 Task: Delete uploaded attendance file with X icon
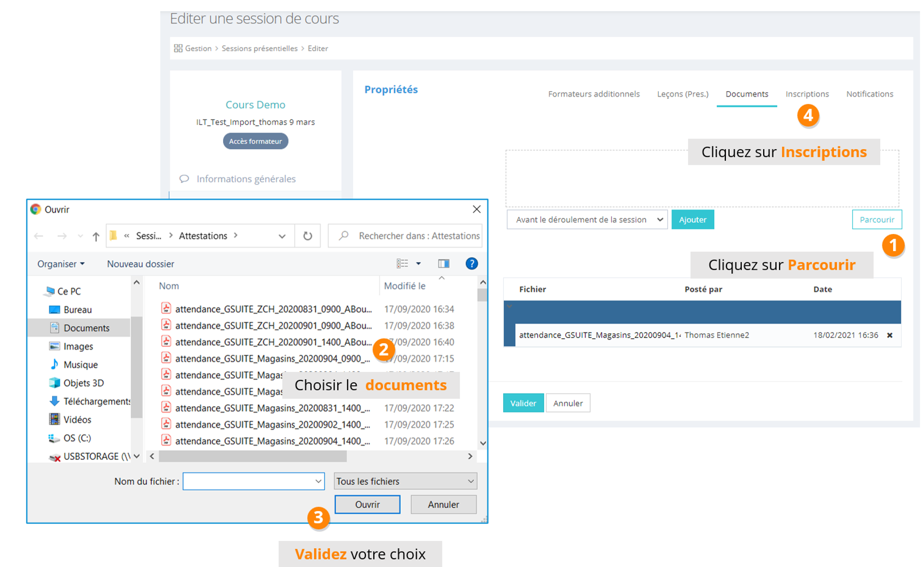[889, 335]
